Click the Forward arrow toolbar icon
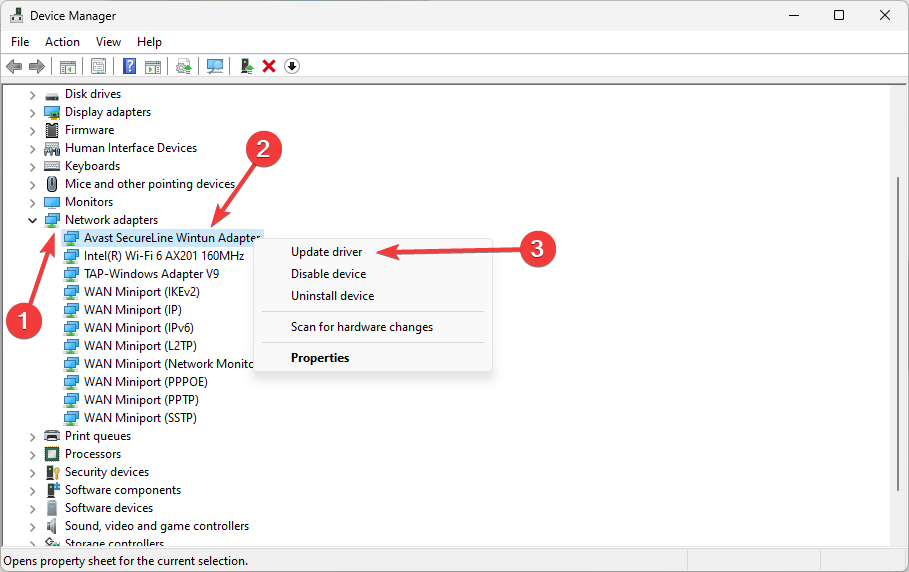 tap(37, 67)
